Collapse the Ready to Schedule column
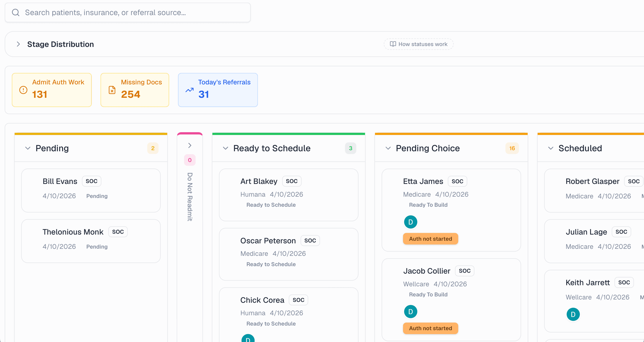The image size is (644, 342). (225, 148)
